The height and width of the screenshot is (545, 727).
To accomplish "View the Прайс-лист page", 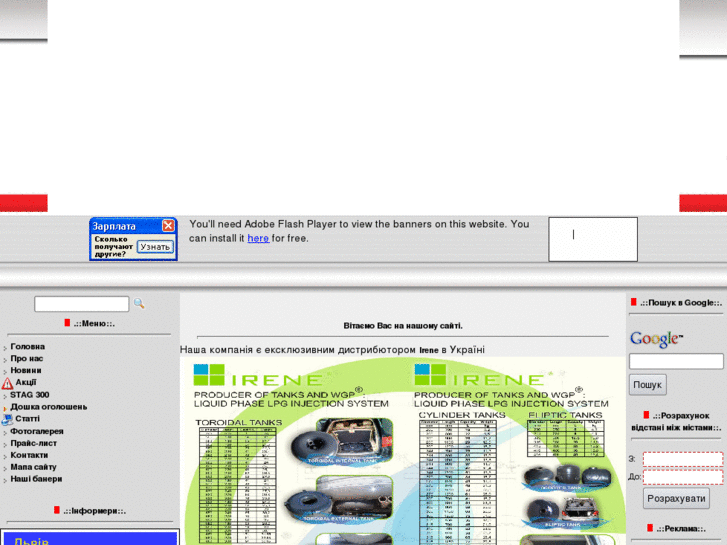I will (x=33, y=443).
